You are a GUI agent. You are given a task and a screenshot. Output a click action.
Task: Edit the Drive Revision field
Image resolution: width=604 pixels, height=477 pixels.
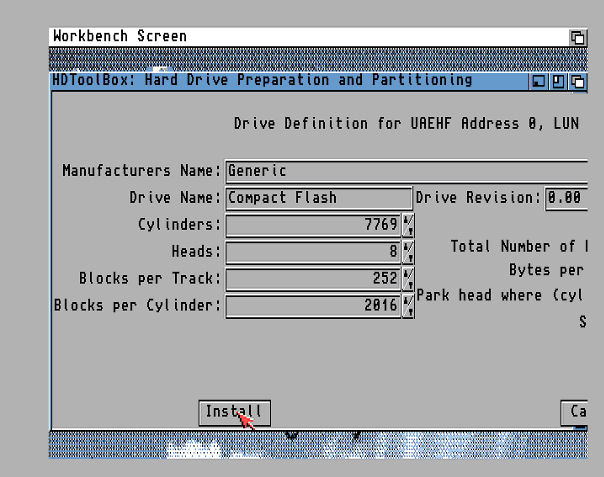tap(566, 198)
